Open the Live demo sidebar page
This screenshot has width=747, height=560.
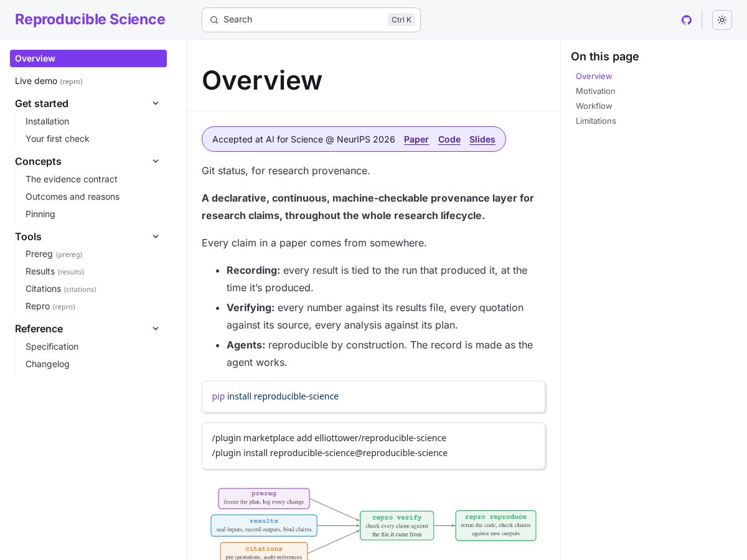(49, 81)
